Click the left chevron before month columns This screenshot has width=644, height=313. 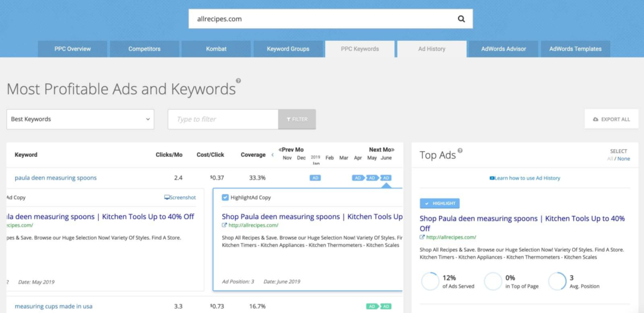[272, 155]
